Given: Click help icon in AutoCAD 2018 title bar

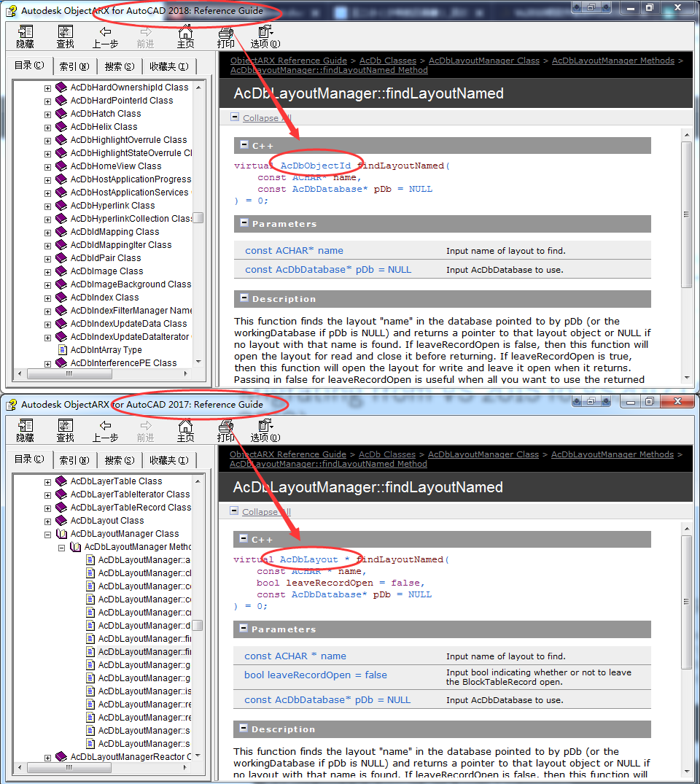Looking at the screenshot, I should (12, 10).
